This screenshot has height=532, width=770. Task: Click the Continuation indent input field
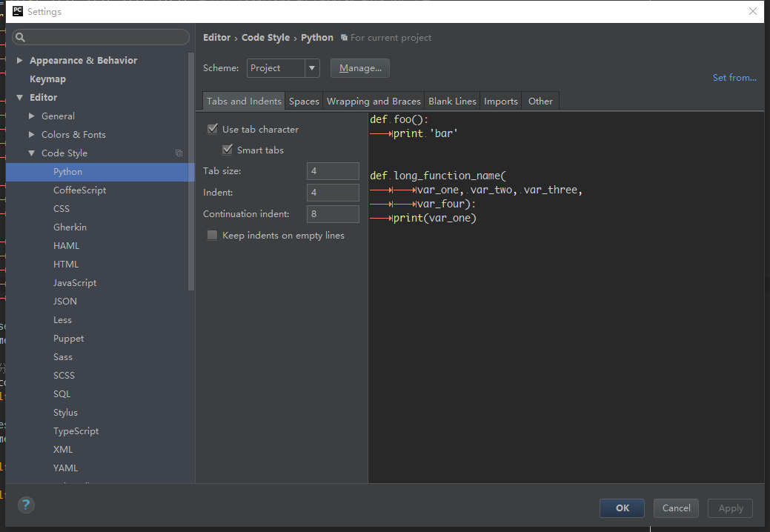(x=333, y=214)
